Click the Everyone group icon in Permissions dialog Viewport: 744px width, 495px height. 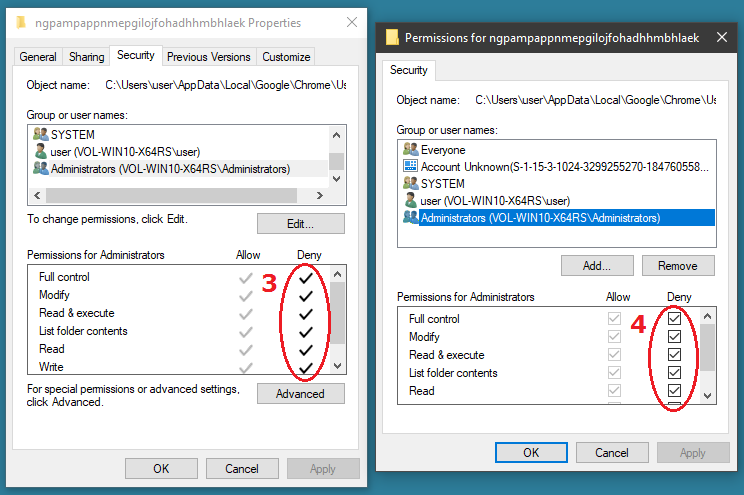[x=410, y=149]
